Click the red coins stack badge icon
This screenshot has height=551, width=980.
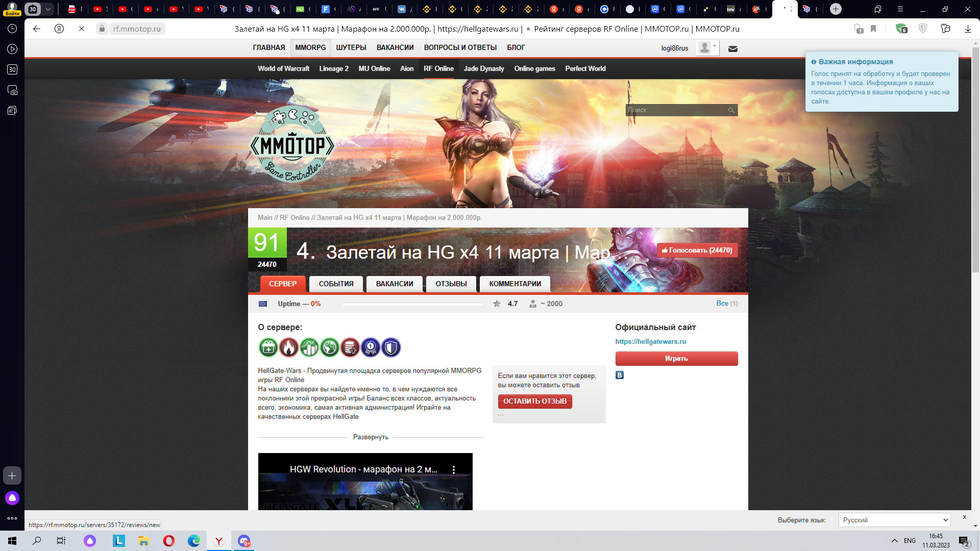(x=350, y=347)
